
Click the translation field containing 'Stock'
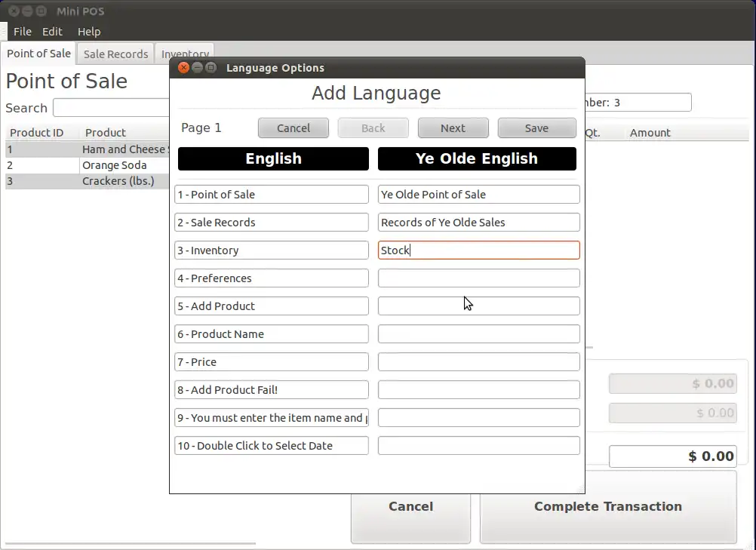click(x=479, y=250)
